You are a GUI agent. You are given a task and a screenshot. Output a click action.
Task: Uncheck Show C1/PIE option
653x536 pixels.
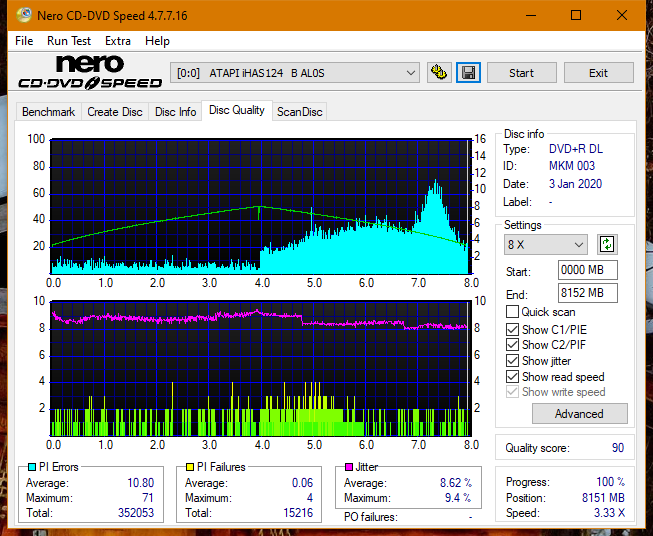512,329
